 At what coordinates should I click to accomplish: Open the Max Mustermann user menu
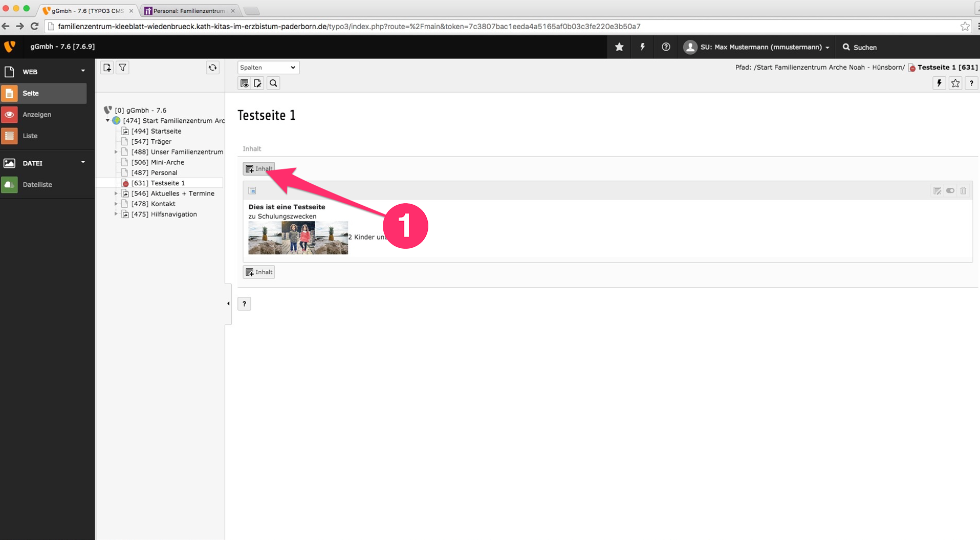click(x=756, y=47)
